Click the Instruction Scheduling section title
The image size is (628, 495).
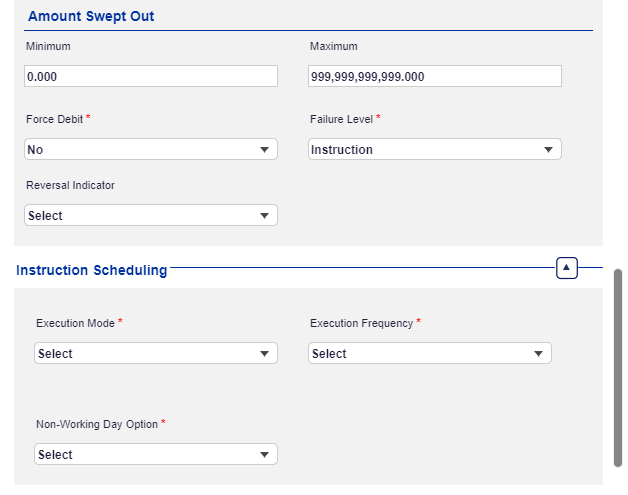point(92,270)
